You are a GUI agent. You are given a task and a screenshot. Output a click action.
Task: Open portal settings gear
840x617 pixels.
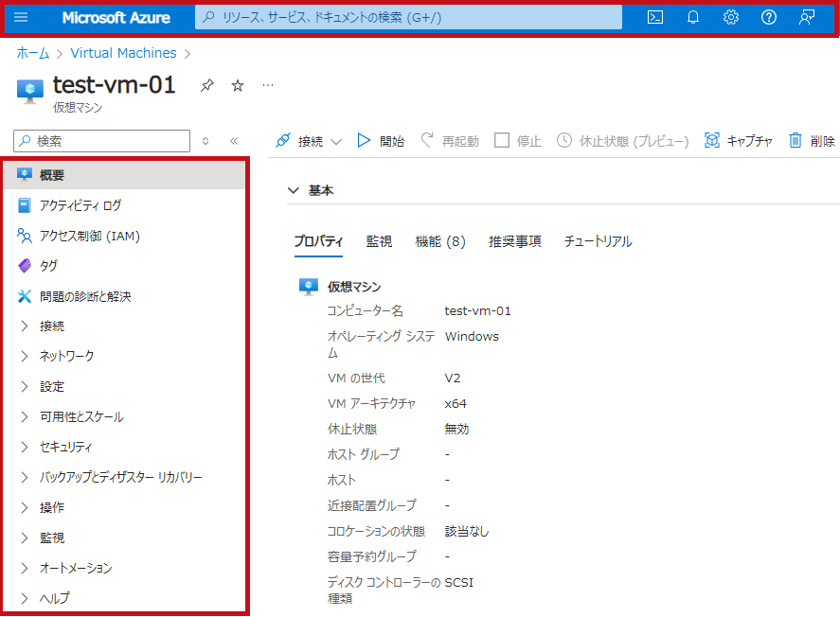pyautogui.click(x=731, y=18)
